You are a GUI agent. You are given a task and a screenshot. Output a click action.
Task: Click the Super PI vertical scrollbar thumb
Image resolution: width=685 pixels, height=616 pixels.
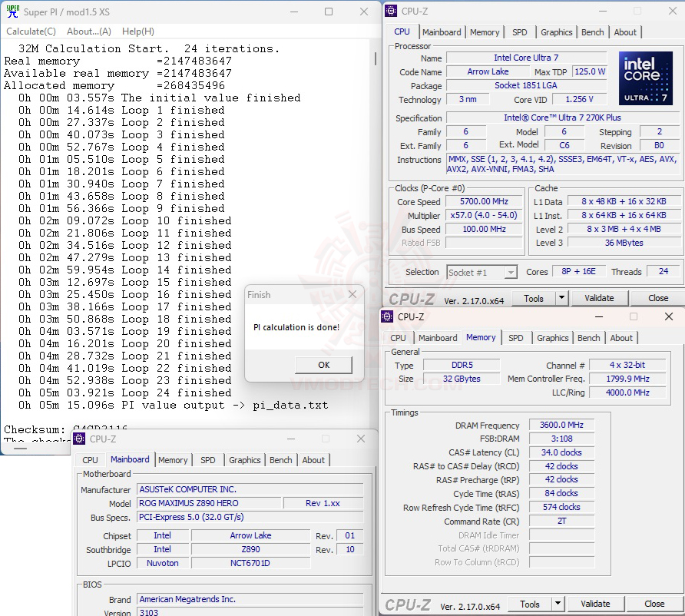(x=376, y=59)
